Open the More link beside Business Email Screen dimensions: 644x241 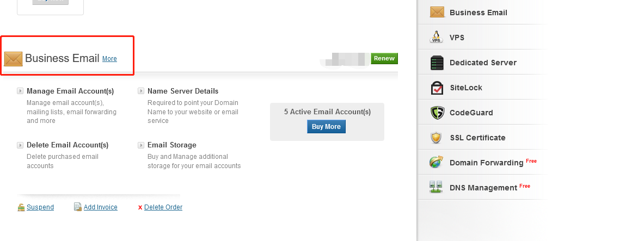pyautogui.click(x=109, y=59)
